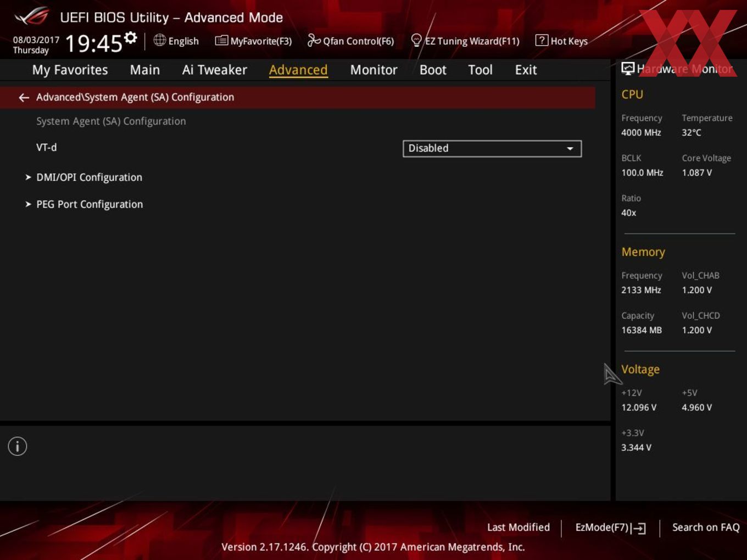Open the Tool tab

pyautogui.click(x=481, y=70)
